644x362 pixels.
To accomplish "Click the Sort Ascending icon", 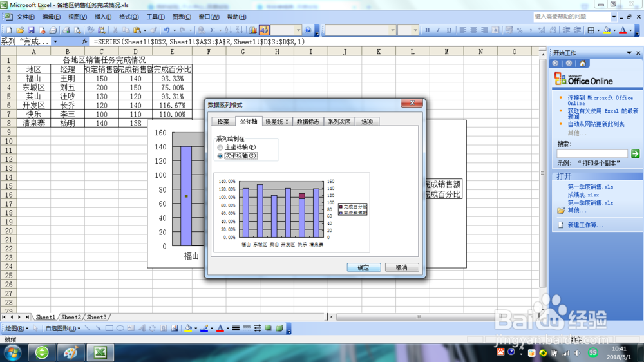I will [x=229, y=30].
